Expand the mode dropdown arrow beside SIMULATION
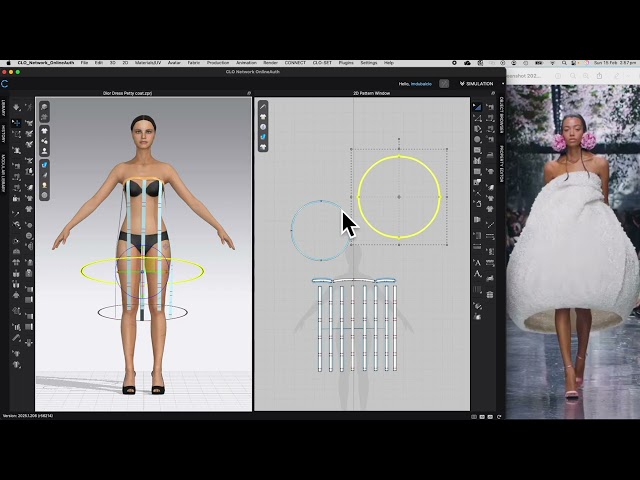 point(502,84)
